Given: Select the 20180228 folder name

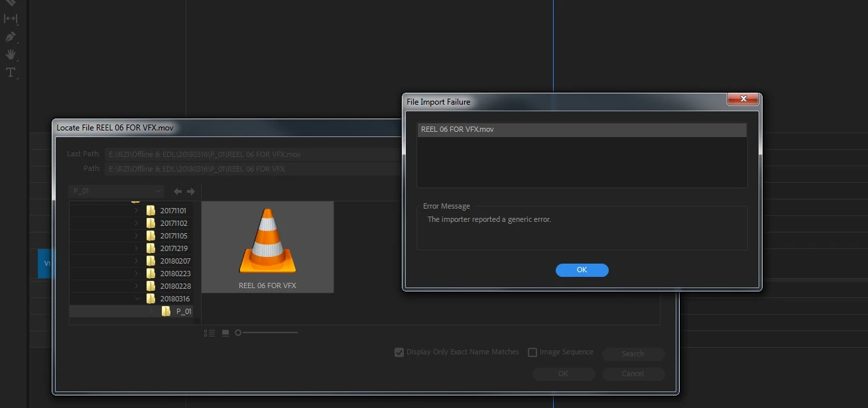Looking at the screenshot, I should (x=175, y=286).
